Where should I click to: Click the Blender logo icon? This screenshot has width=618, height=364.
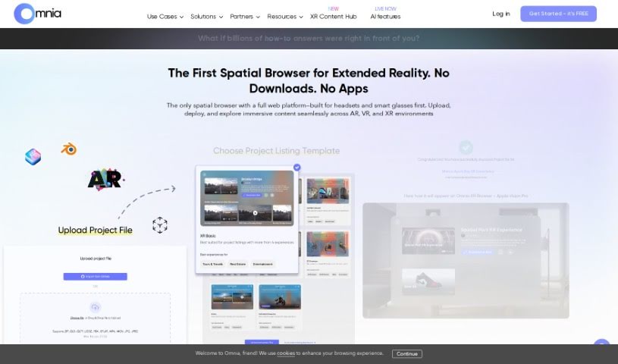pos(69,149)
